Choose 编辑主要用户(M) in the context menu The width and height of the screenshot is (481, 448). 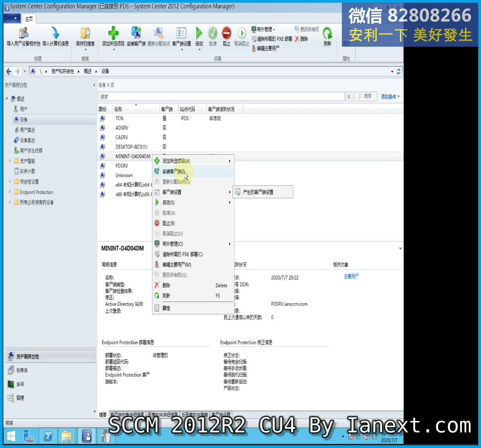click(193, 264)
